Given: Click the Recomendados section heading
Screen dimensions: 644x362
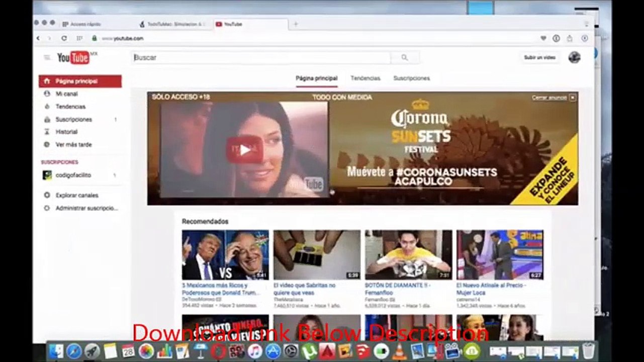Looking at the screenshot, I should [205, 221].
